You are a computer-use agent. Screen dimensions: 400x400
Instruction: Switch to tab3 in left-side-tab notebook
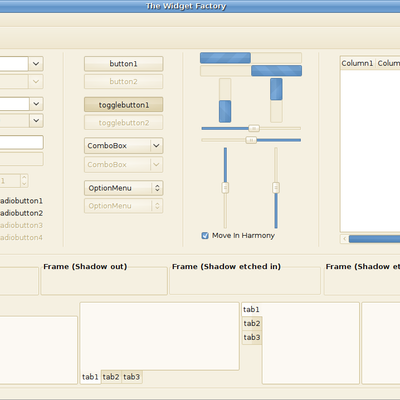(x=252, y=337)
